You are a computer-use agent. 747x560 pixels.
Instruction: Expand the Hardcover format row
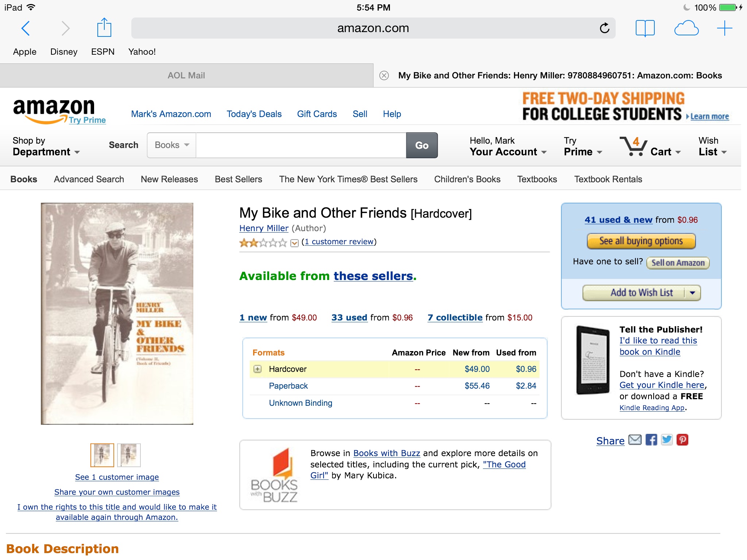coord(258,369)
